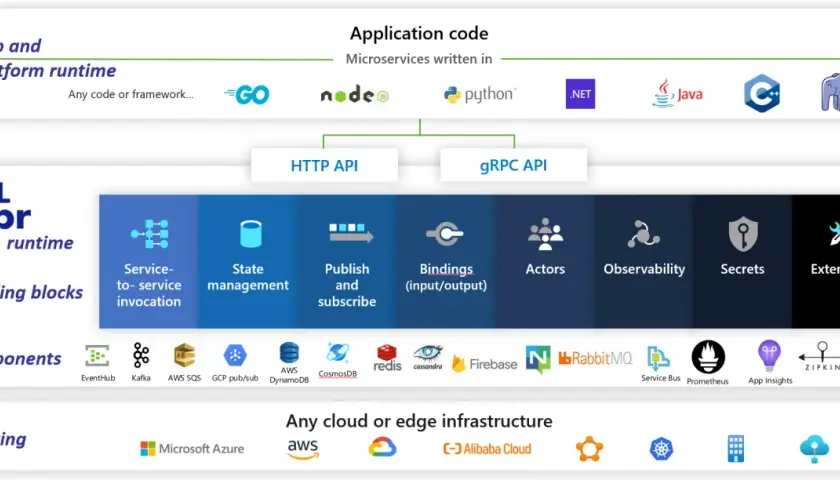840x480 pixels.
Task: Select the Bindings connector icon
Action: coord(445,234)
